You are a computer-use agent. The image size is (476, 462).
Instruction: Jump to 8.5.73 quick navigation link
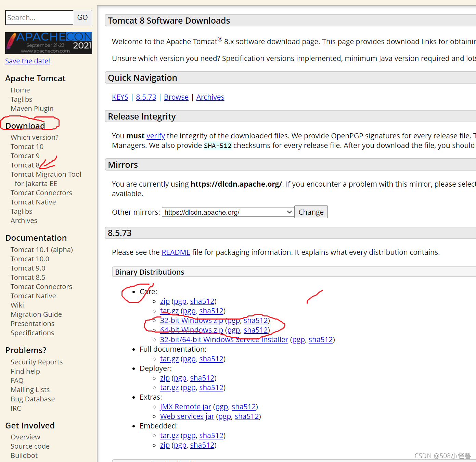pos(146,97)
